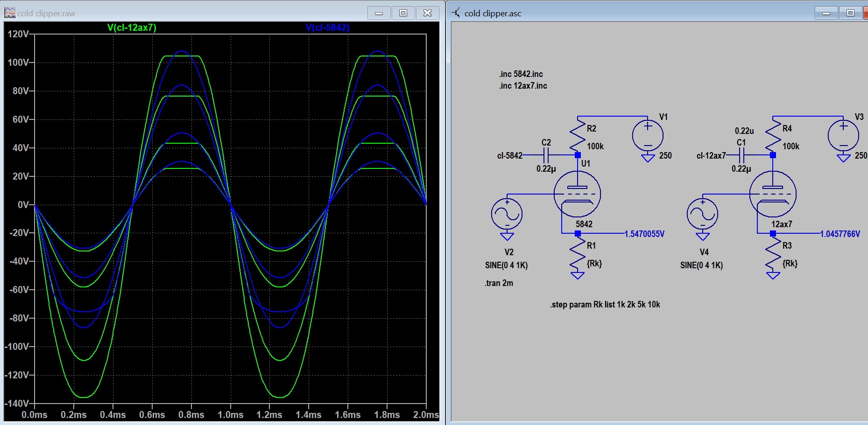Minimize the cold clipper.raw plot window
The width and height of the screenshot is (868, 425).
pyautogui.click(x=379, y=13)
